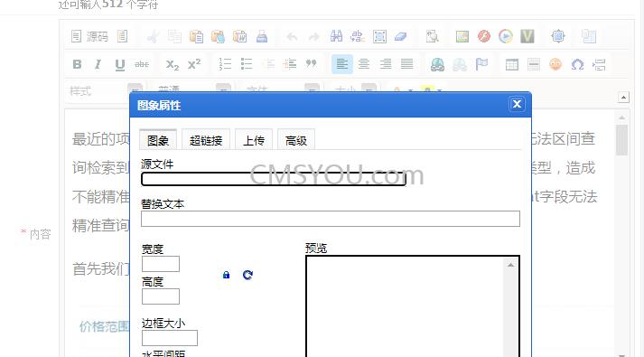Switch to the 高级 advanced tab
Viewport: 644px width, 357px height.
pos(295,140)
